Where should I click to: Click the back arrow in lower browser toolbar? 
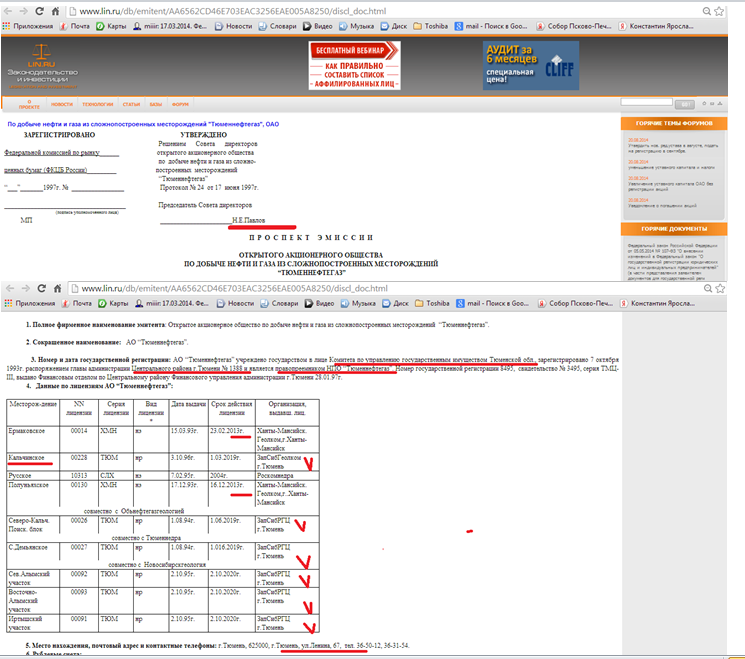(10, 288)
